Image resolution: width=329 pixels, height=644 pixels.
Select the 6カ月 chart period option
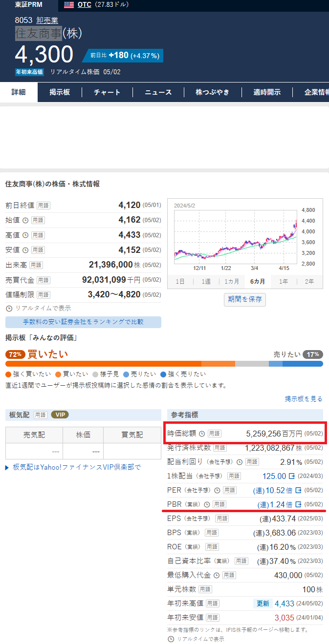pos(258,282)
